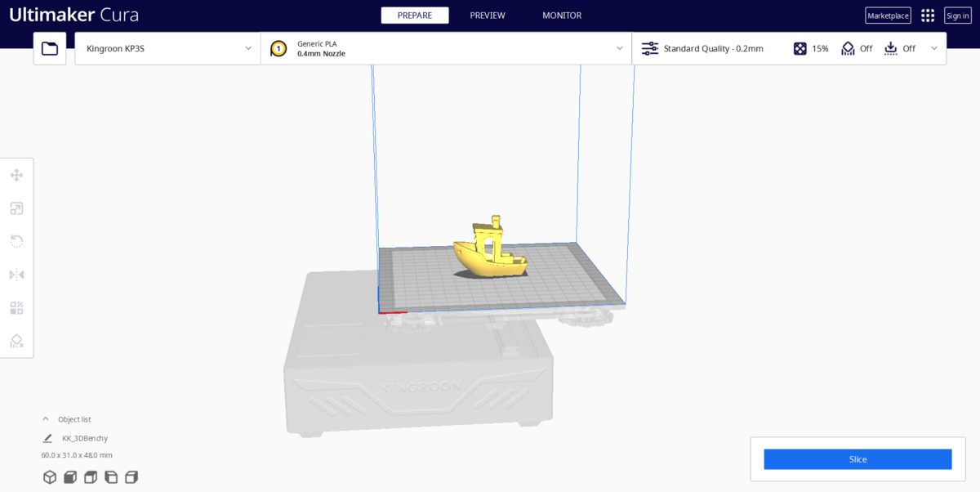Click the print settings sliders icon
This screenshot has width=980, height=492.
pyautogui.click(x=650, y=49)
